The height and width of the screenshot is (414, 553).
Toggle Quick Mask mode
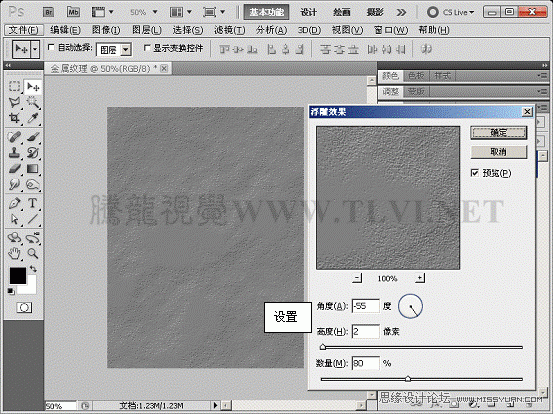[x=24, y=308]
